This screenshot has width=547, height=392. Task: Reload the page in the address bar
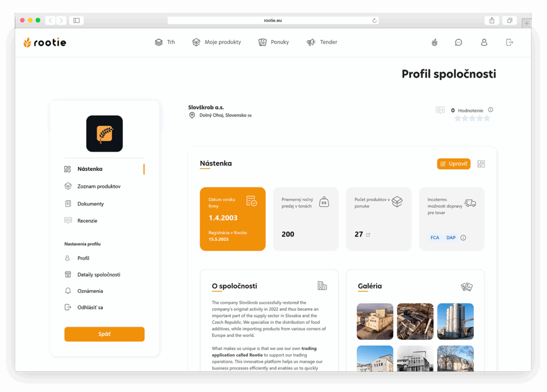click(374, 21)
